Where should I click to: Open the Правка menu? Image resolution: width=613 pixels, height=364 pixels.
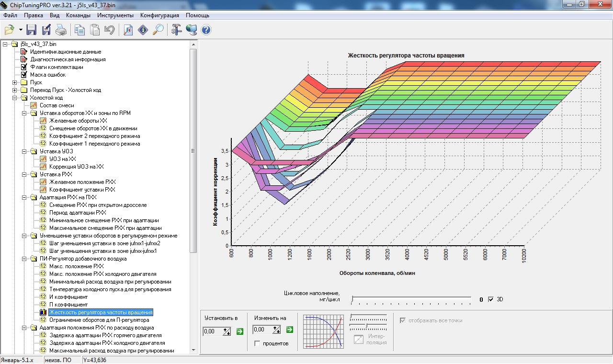click(x=34, y=15)
